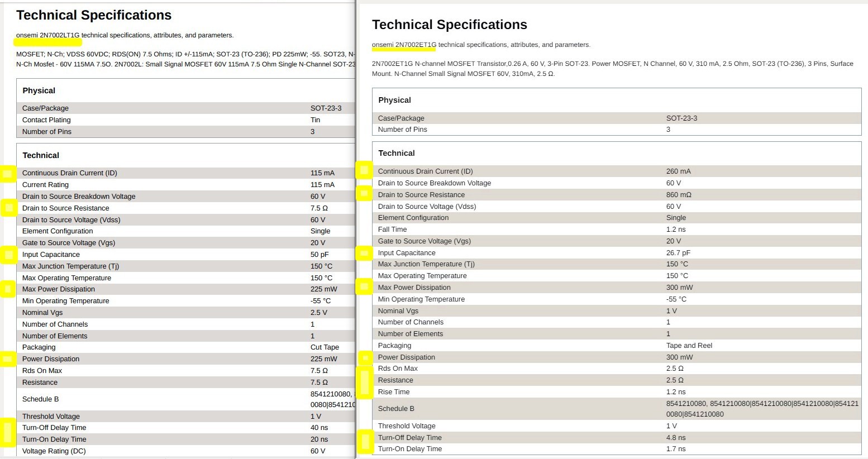The width and height of the screenshot is (868, 459).
Task: Click the onsemi 2N7002ET1G part link
Action: [404, 45]
